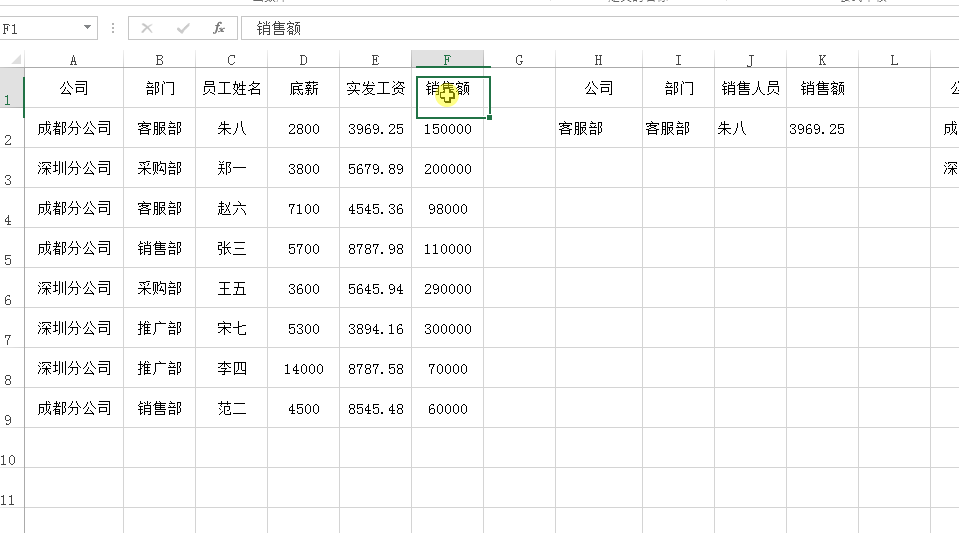Click employee name 范二
959x533 pixels.
pyautogui.click(x=231, y=409)
